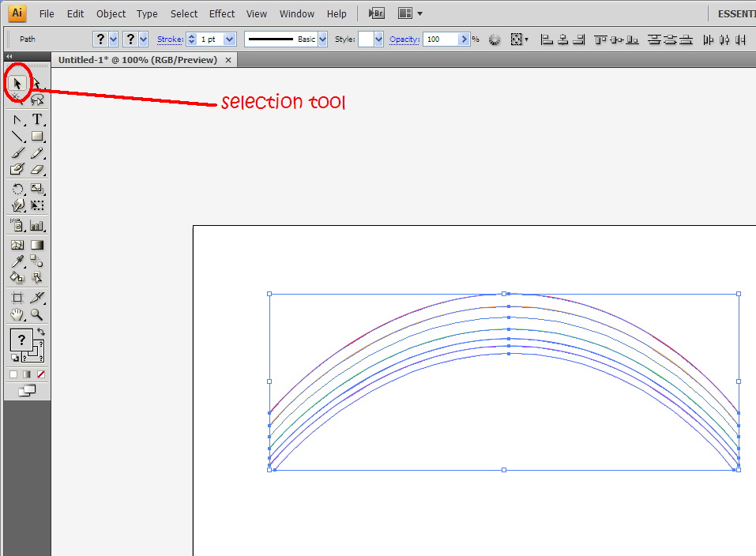The image size is (756, 556).
Task: Choose the Type tool
Action: (37, 119)
